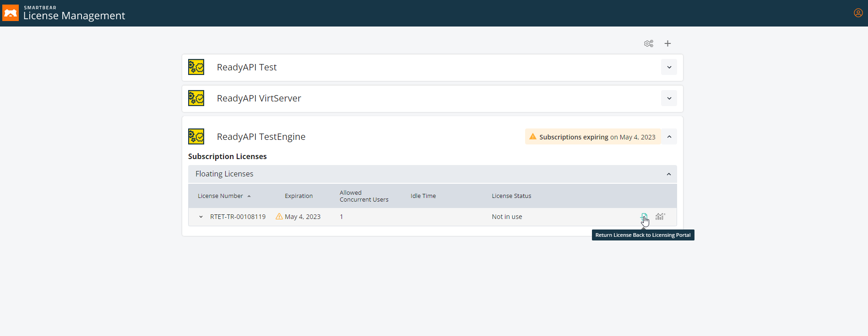Viewport: 868px width, 336px height.
Task: Return license back to licensing portal
Action: tap(644, 216)
